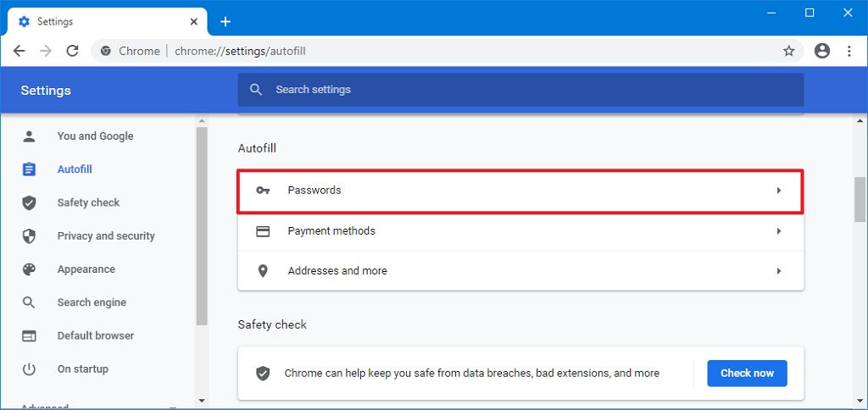Click the Check now button
This screenshot has width=868, height=410.
click(x=747, y=373)
